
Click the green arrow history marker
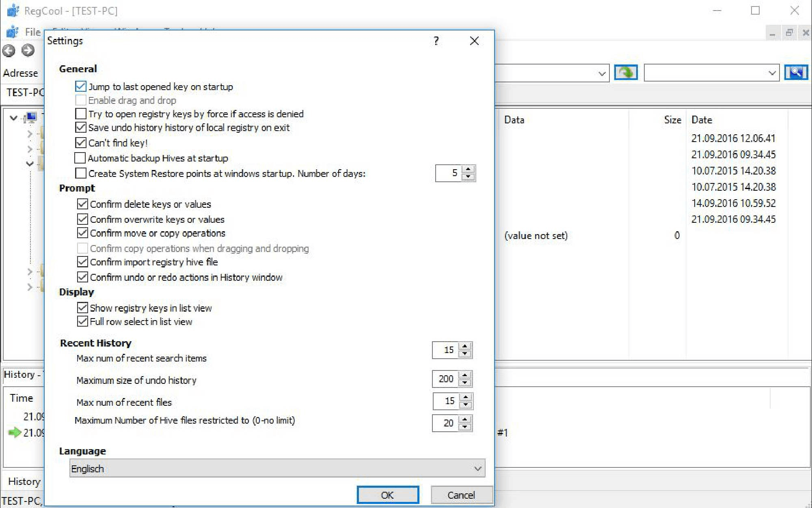point(15,433)
